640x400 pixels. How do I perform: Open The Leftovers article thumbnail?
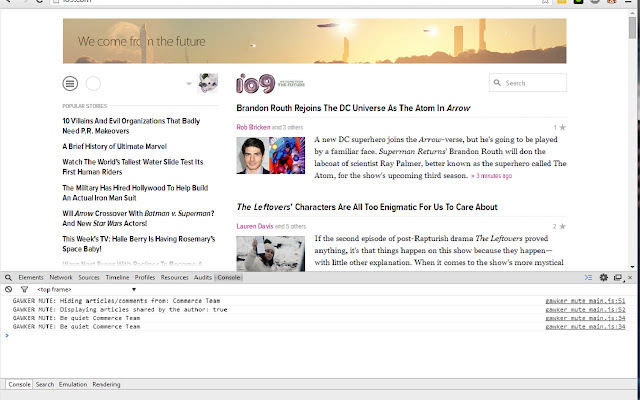click(x=270, y=253)
